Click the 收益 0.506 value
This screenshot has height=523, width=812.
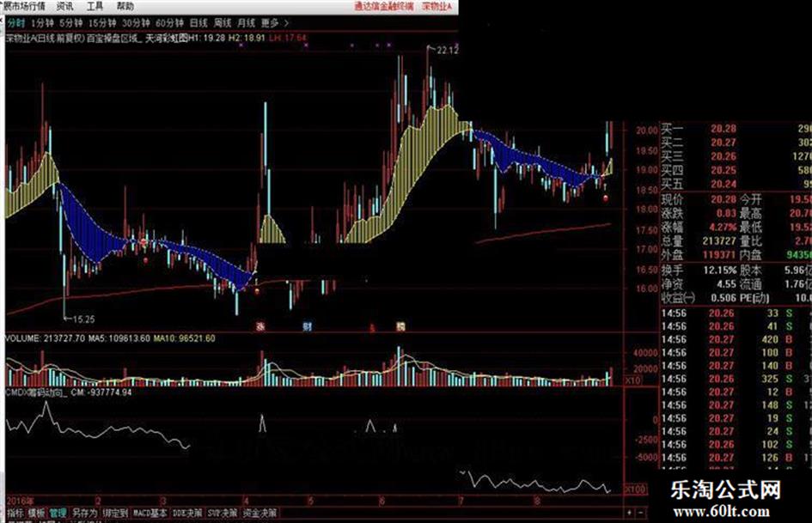(x=723, y=298)
